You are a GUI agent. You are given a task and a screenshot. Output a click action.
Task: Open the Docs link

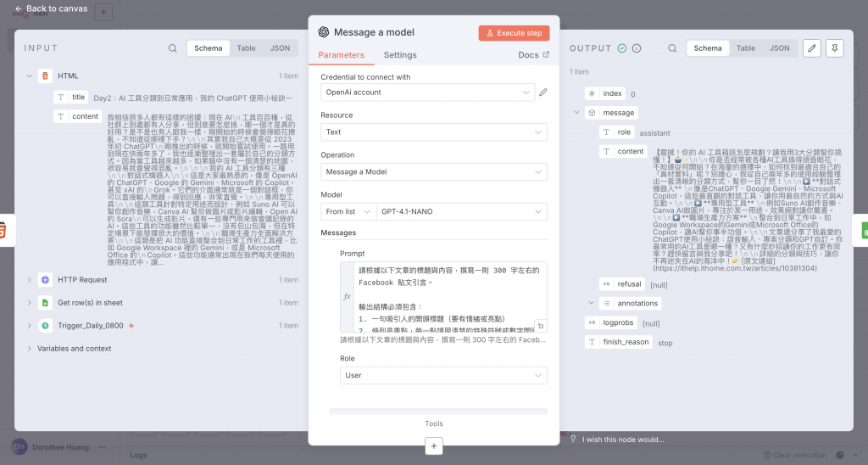point(534,55)
